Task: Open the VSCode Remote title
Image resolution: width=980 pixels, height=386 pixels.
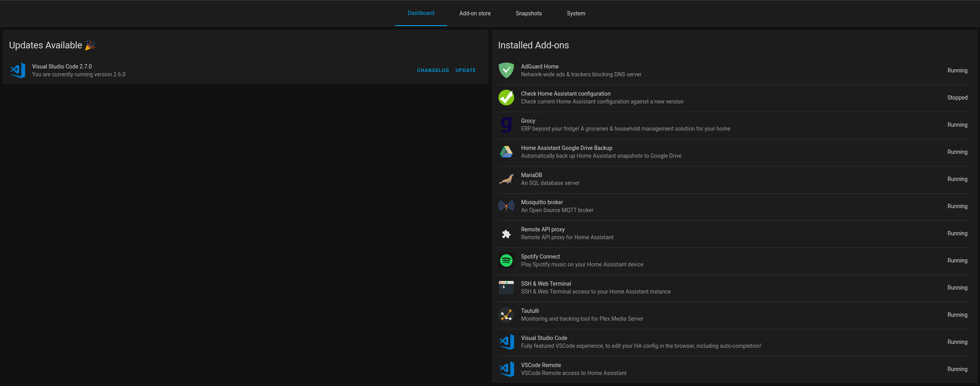Action: (541, 365)
